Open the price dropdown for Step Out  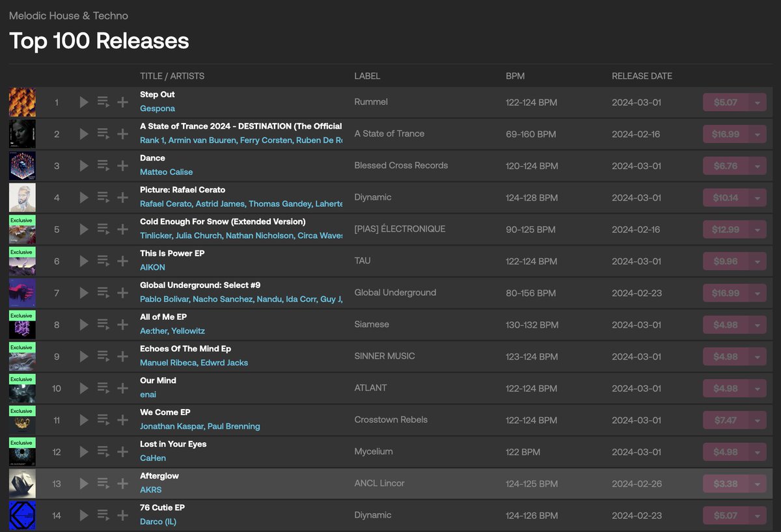758,102
